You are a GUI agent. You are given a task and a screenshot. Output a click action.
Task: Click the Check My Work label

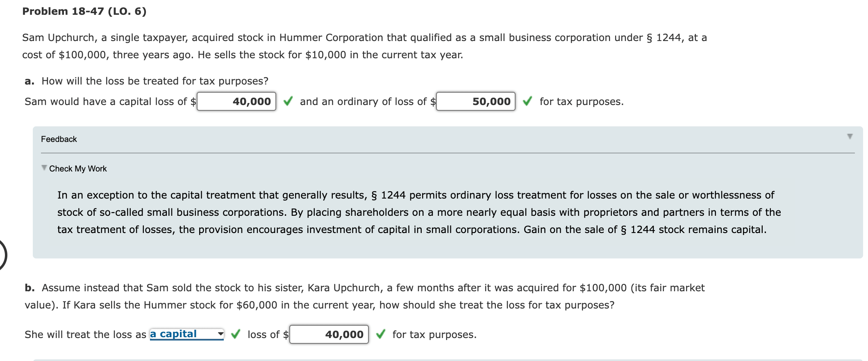[78, 169]
